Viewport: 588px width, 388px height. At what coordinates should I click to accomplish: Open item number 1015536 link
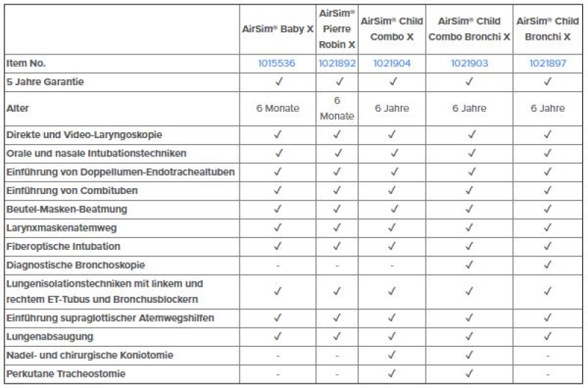pos(276,63)
